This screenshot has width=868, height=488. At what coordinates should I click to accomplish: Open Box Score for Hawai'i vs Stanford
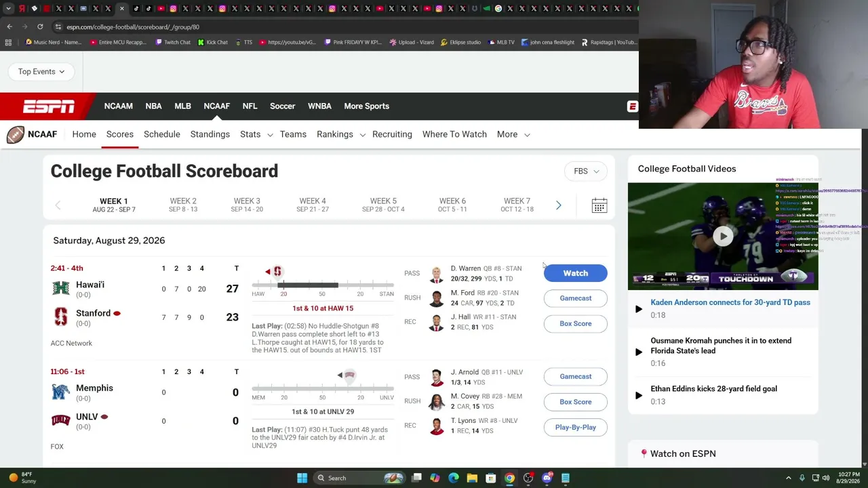coord(575,323)
